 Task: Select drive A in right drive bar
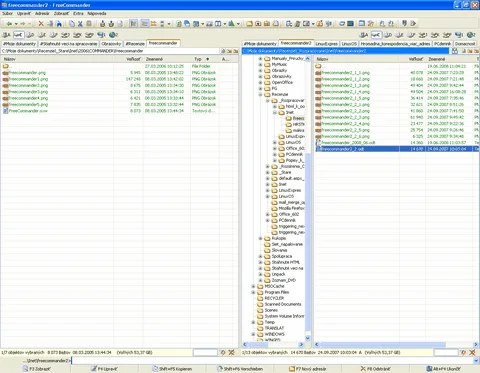[x=364, y=35]
